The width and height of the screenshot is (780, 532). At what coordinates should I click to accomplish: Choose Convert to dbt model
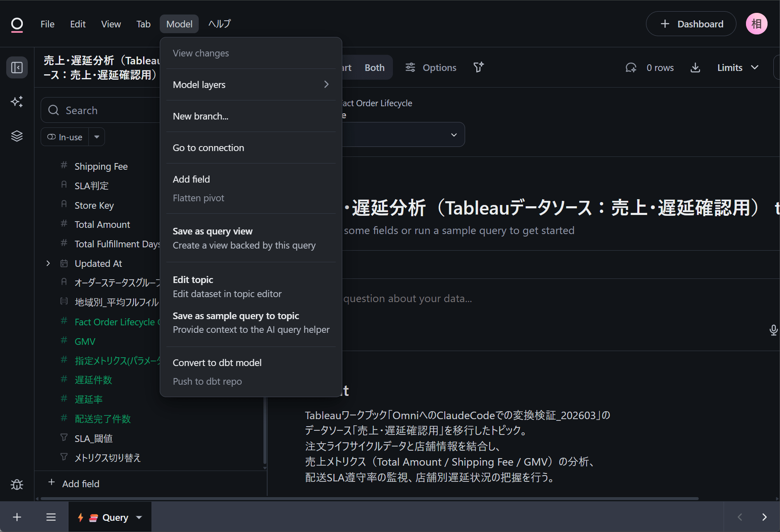pyautogui.click(x=251, y=363)
